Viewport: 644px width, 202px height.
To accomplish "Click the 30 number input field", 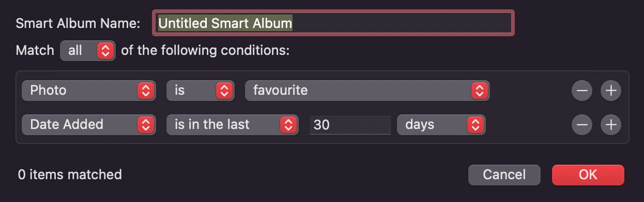I will click(x=350, y=125).
